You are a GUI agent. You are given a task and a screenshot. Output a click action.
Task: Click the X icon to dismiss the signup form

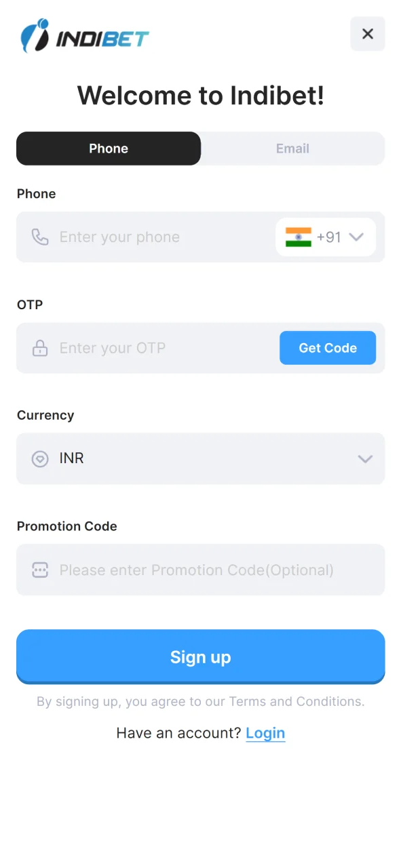point(368,34)
